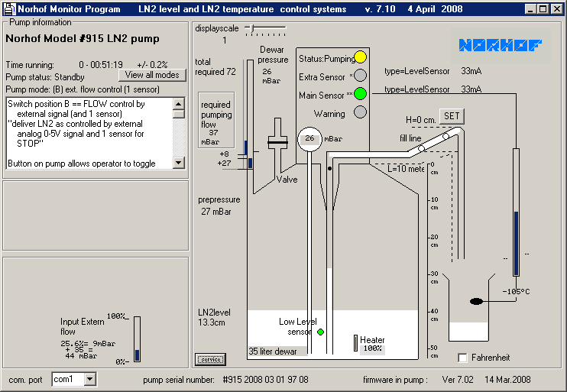Click the scroll-up arrow of the mode description
567x392 pixels.
(x=179, y=104)
